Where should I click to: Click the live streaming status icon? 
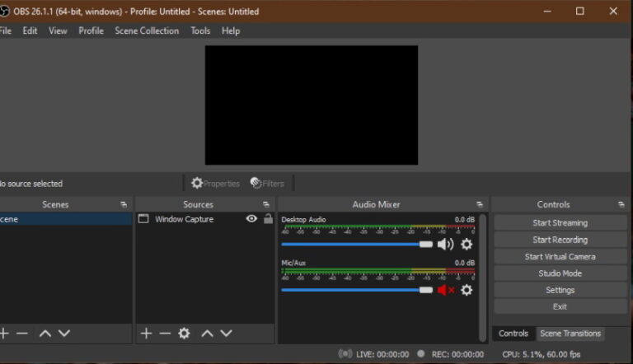click(x=345, y=354)
